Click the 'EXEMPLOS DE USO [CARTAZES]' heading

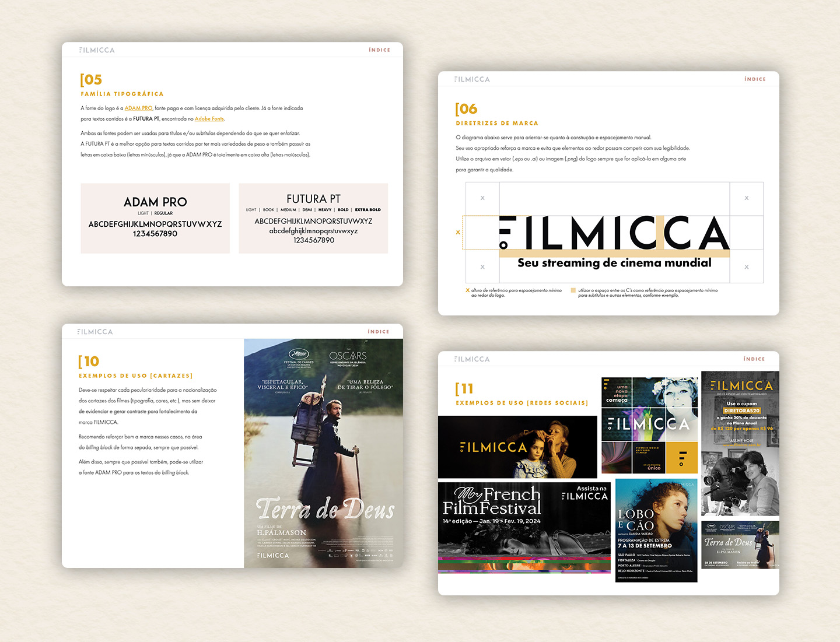pos(136,376)
